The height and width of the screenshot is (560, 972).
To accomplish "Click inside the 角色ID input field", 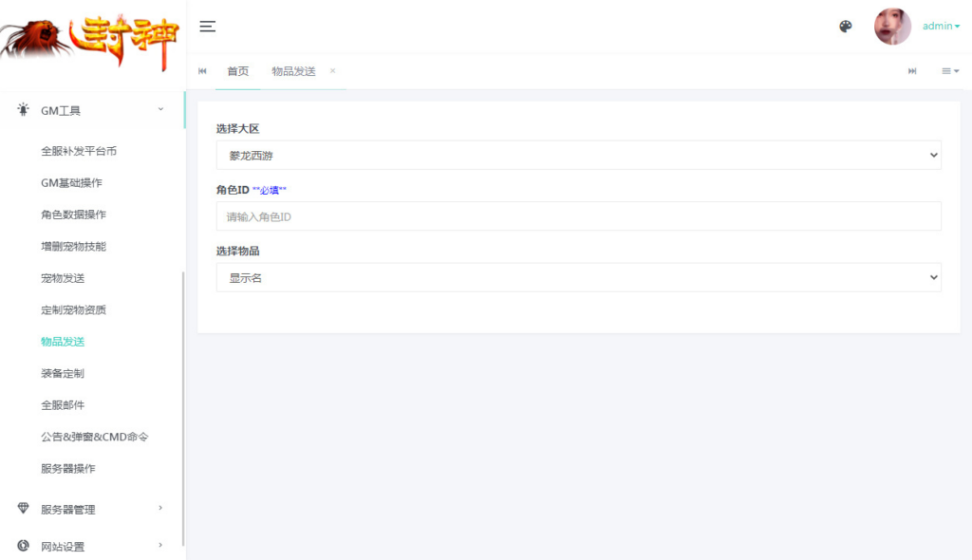I will [x=579, y=216].
